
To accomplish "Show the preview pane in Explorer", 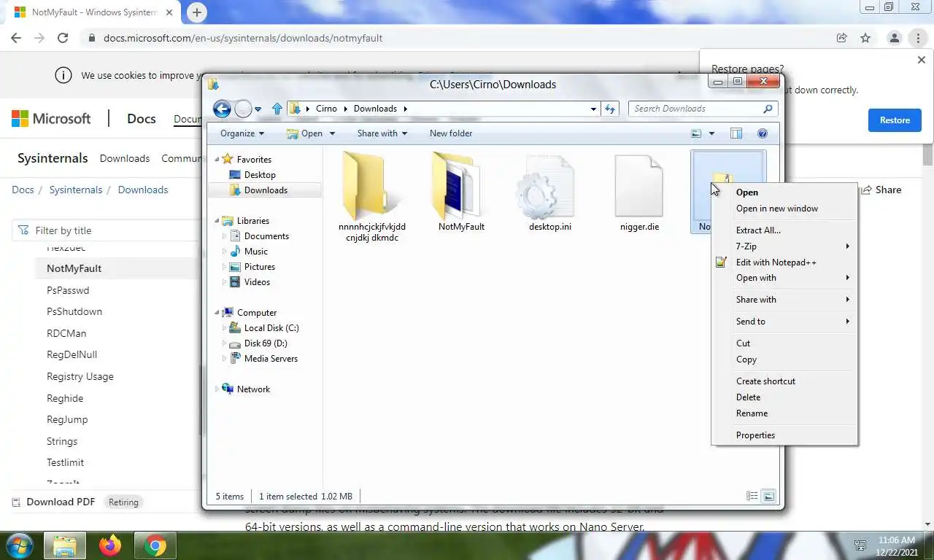I will pyautogui.click(x=736, y=133).
